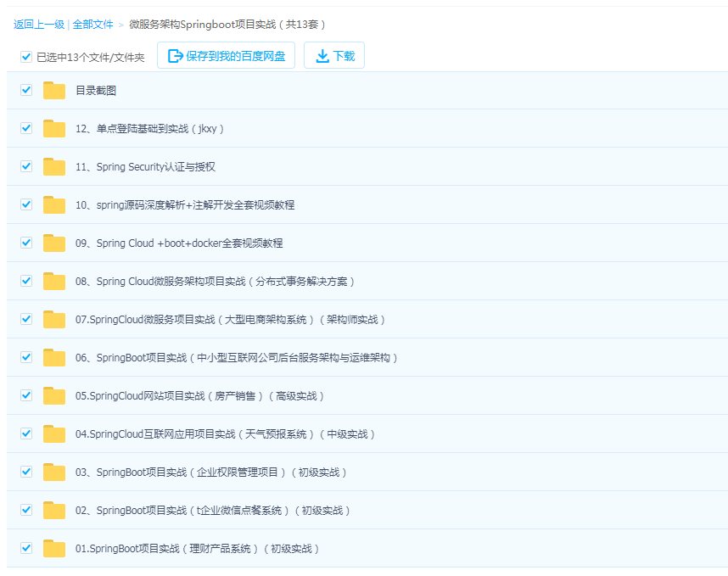The height and width of the screenshot is (576, 728).
Task: Uncheck checkbox for 09、Spring Cloud +boot+docker
Action: pyautogui.click(x=26, y=243)
